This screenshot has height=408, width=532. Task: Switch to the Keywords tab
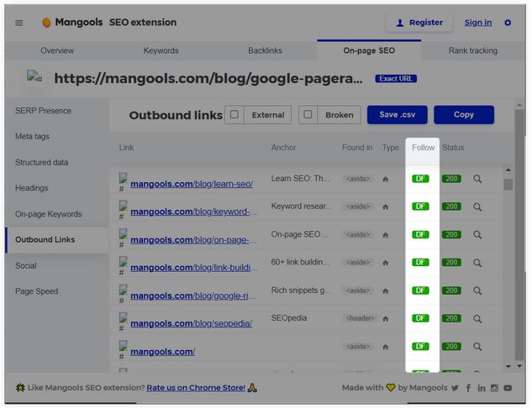tap(161, 51)
